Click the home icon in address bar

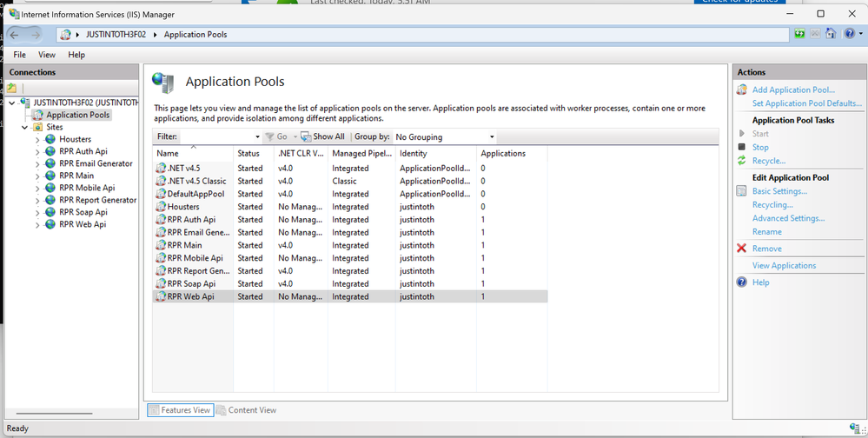(x=831, y=34)
